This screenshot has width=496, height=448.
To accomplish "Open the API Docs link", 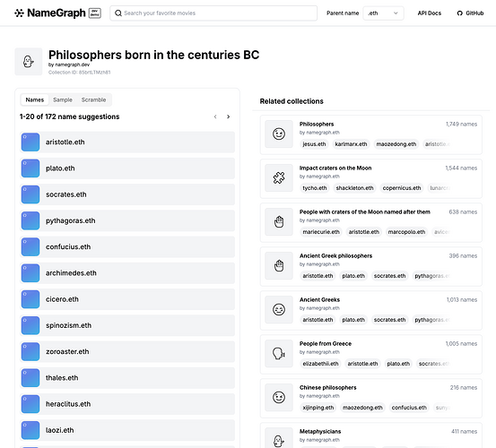I will coord(430,13).
